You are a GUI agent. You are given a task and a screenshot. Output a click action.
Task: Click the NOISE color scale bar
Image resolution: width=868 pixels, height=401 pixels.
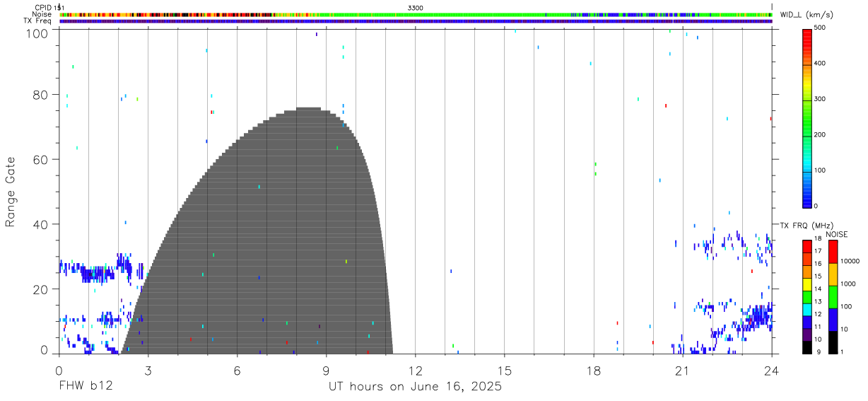pos(833,296)
